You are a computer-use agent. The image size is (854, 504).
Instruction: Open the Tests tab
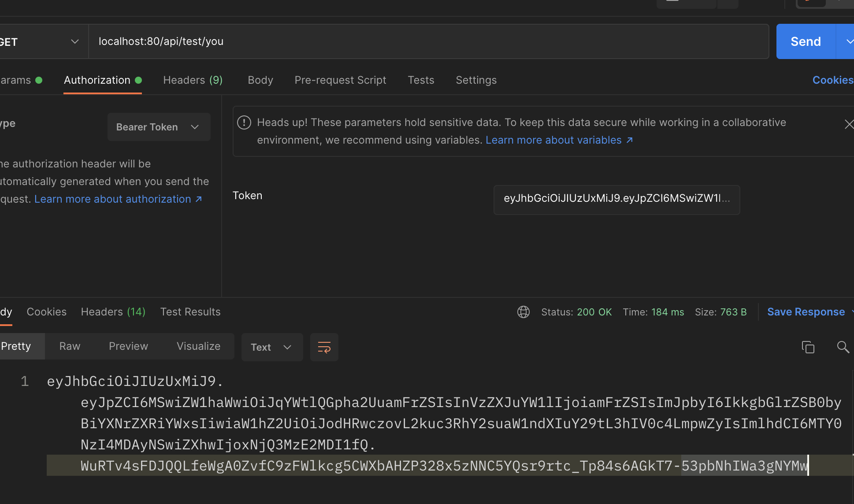click(x=421, y=80)
